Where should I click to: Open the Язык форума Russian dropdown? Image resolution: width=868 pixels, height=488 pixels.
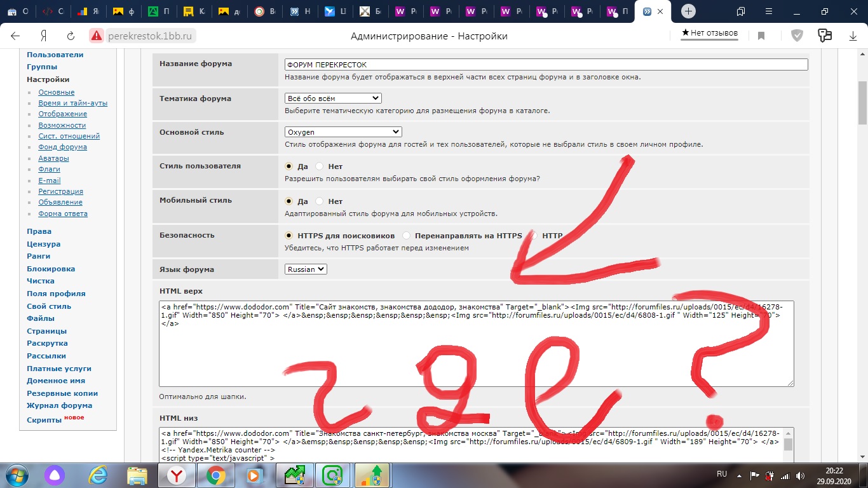coord(306,269)
